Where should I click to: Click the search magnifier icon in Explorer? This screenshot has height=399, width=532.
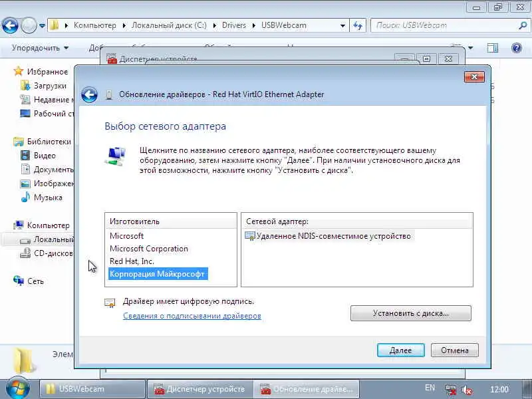pos(523,25)
